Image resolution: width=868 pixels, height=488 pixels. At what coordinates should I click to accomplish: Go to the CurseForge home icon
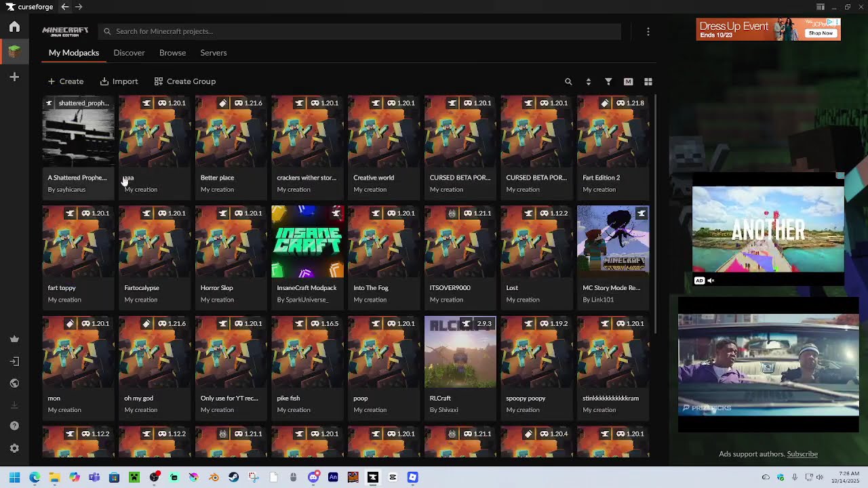click(14, 27)
